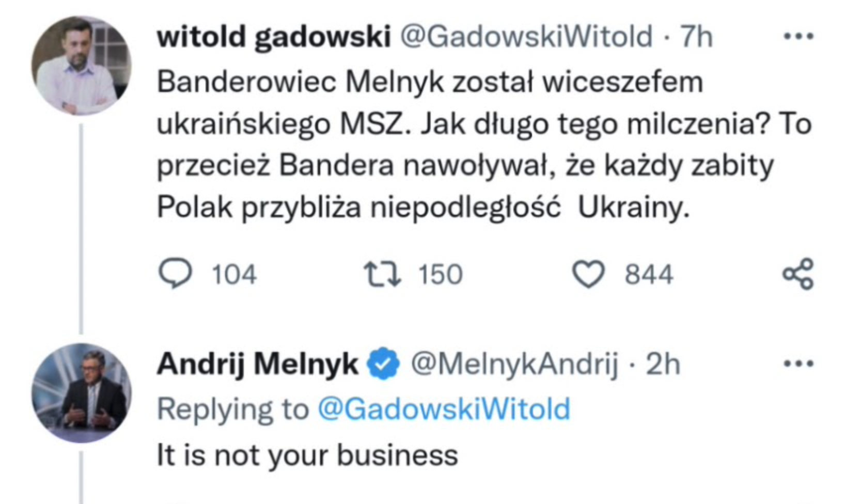The height and width of the screenshot is (504, 846).
Task: Open Andrij Melnyk's profile picture
Action: [x=81, y=393]
